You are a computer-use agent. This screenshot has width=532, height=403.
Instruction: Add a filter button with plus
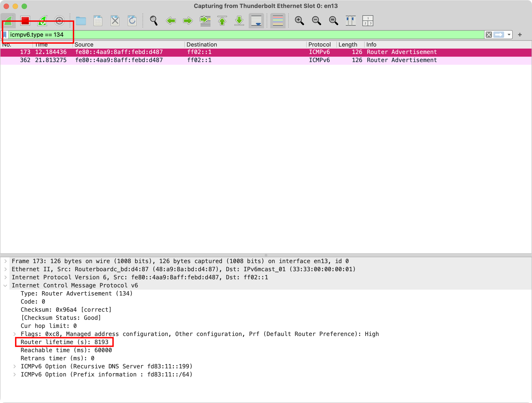520,35
